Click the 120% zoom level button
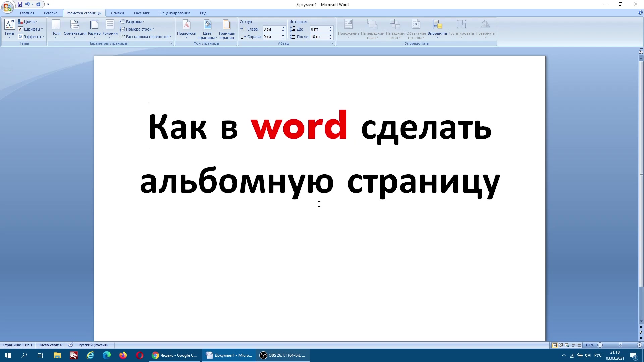 pyautogui.click(x=590, y=345)
